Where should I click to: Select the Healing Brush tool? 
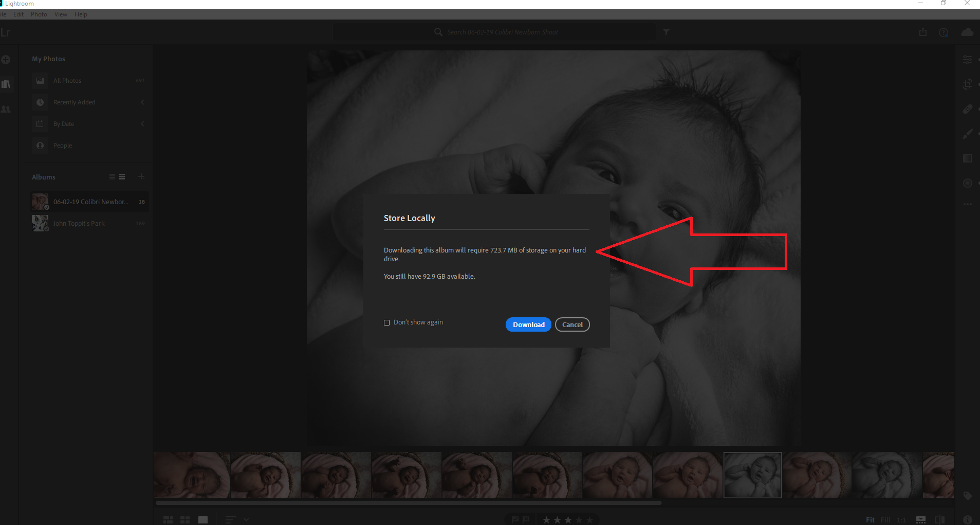(x=968, y=109)
